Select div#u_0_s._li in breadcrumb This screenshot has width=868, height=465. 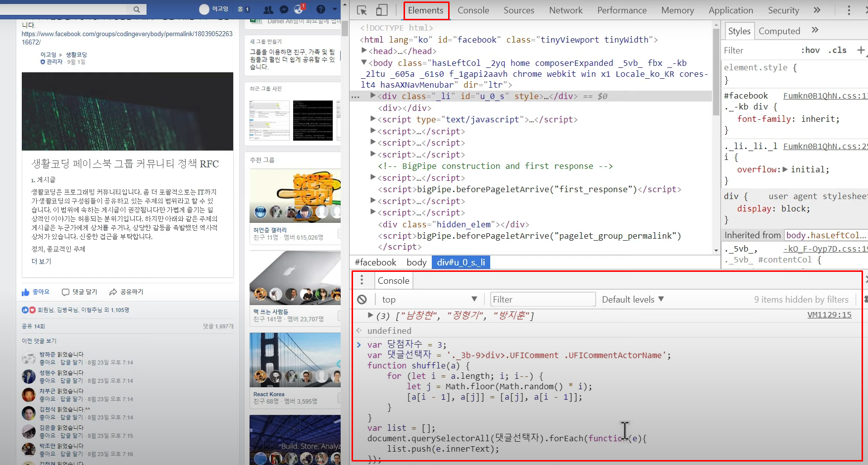tap(461, 262)
